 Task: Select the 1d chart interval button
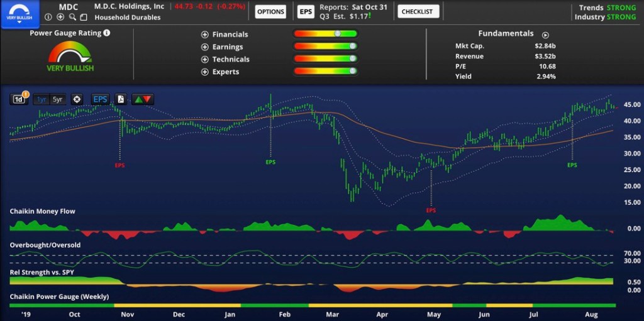pyautogui.click(x=19, y=99)
